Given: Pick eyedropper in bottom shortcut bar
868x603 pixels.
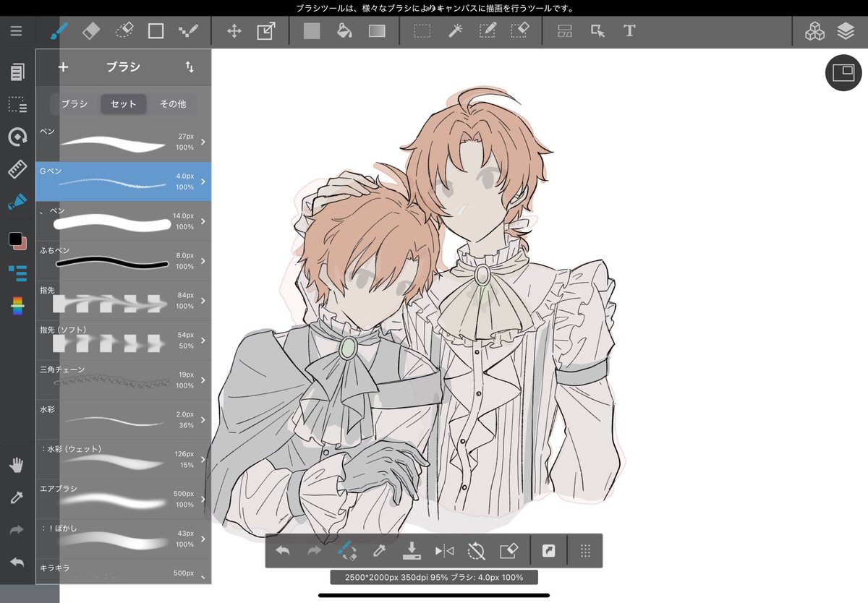Looking at the screenshot, I should point(378,551).
